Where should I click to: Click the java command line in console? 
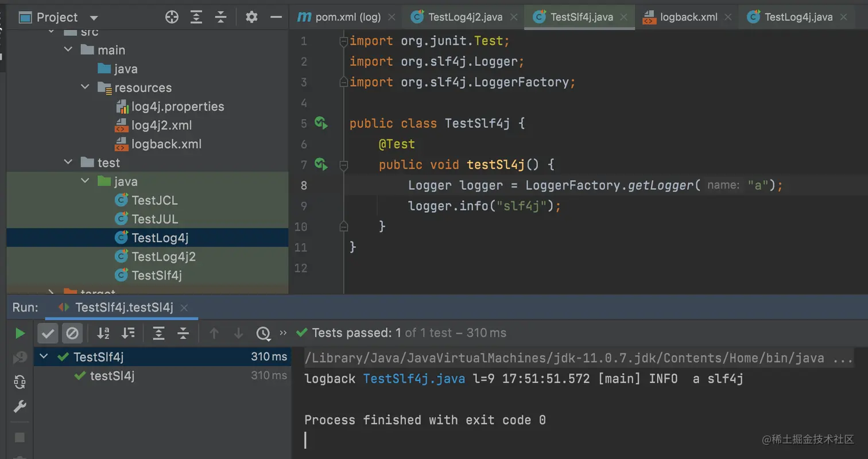click(579, 358)
